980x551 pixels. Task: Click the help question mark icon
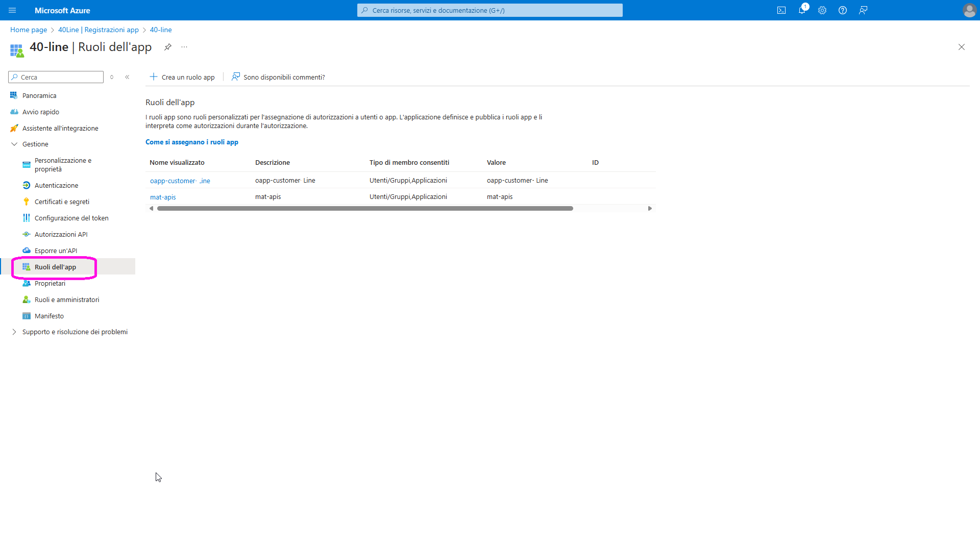pos(843,10)
